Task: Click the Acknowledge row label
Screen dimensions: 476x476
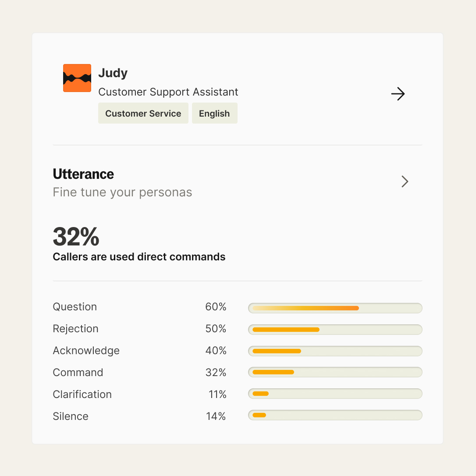Action: 86,351
